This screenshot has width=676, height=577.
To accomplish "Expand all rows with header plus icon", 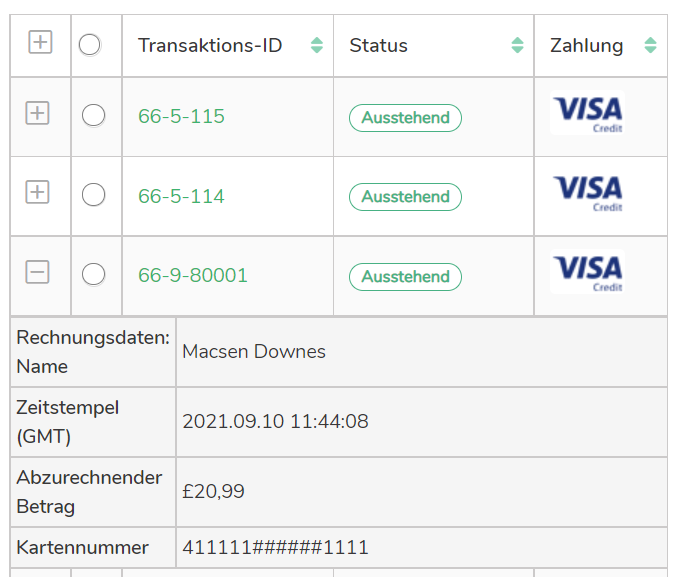I will tap(40, 43).
